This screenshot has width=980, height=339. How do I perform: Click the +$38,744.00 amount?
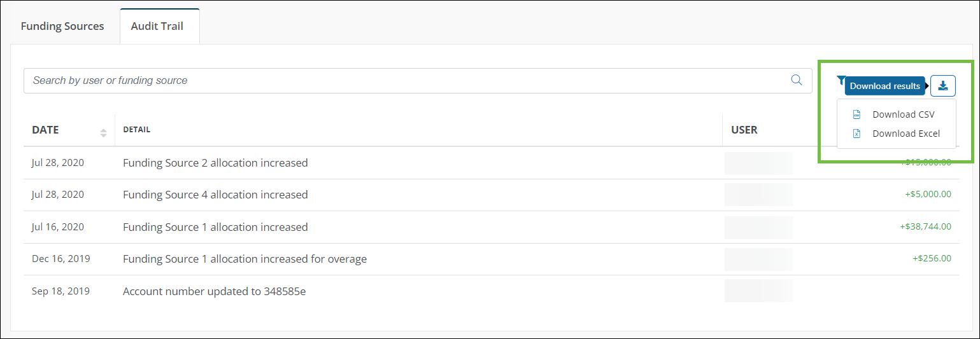point(926,226)
